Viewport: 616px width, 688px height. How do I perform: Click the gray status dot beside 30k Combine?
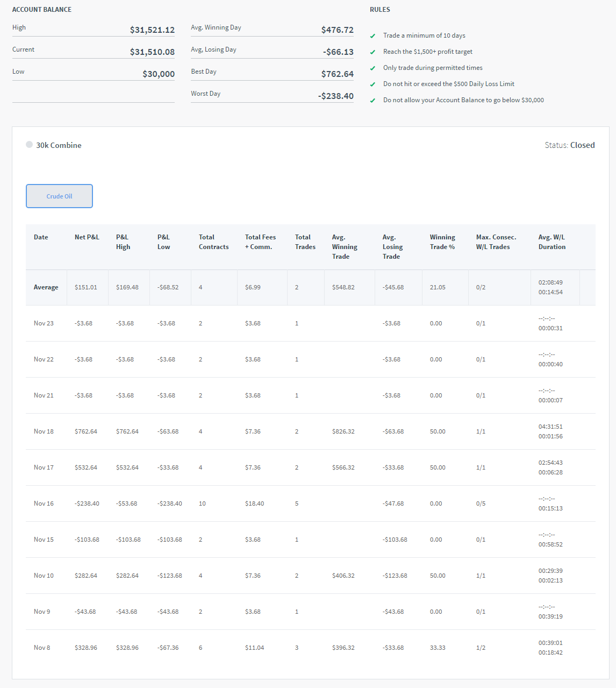click(29, 145)
